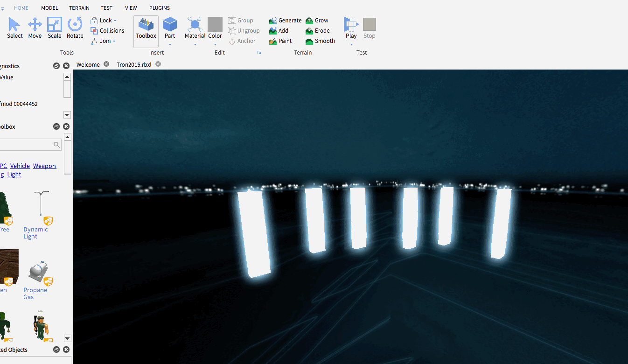Click the Group tool

[241, 21]
